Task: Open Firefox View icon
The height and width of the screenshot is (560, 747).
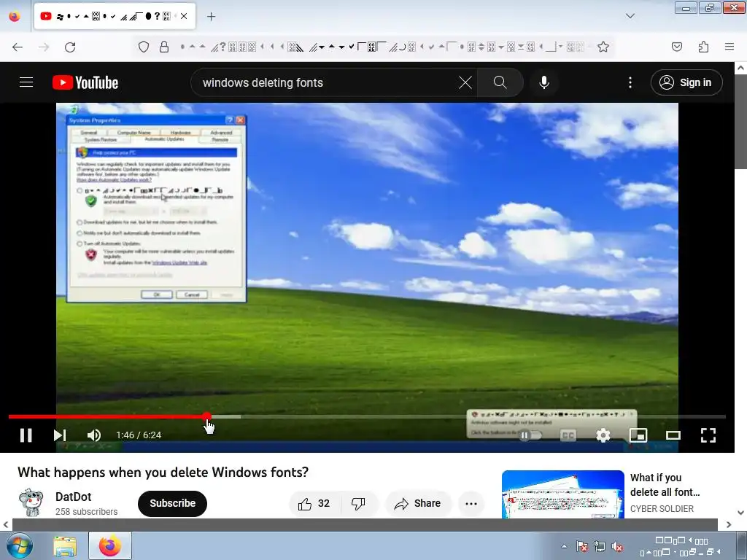Action: point(15,16)
